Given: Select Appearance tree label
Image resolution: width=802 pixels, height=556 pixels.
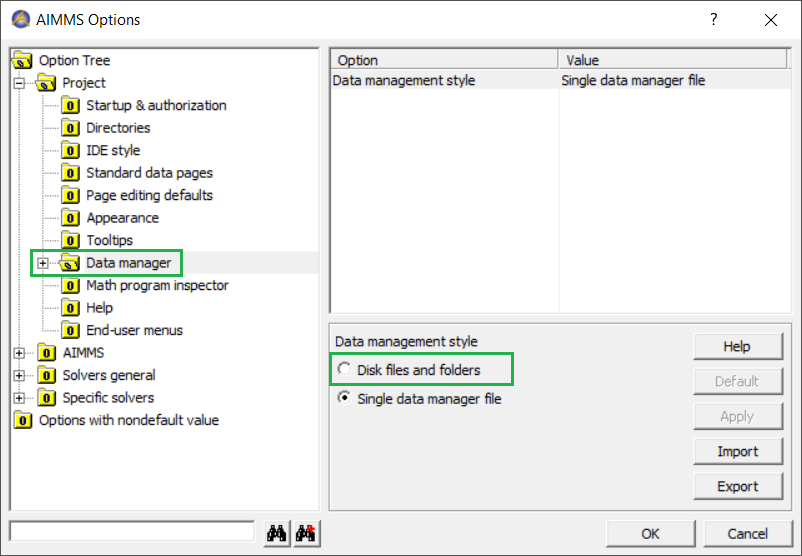Looking at the screenshot, I should (123, 218).
